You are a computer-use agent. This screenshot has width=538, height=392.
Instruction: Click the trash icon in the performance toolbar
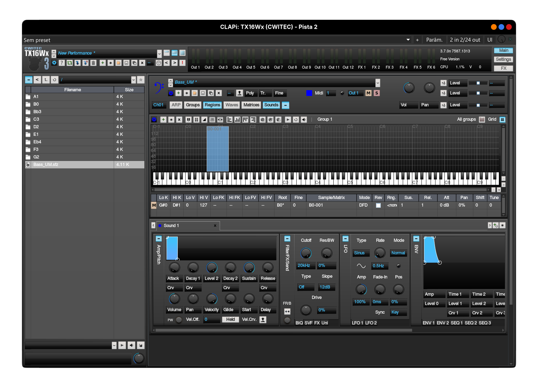coord(93,63)
